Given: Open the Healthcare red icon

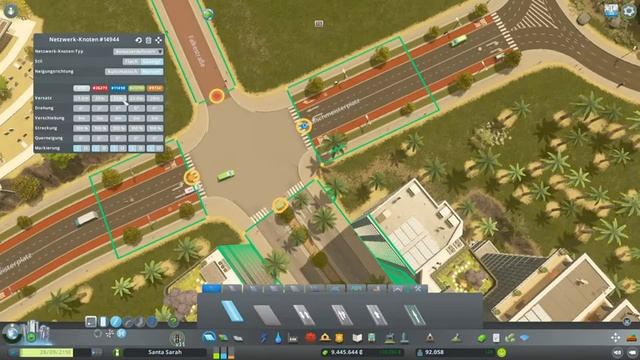Looking at the screenshot, I should pos(311,338).
